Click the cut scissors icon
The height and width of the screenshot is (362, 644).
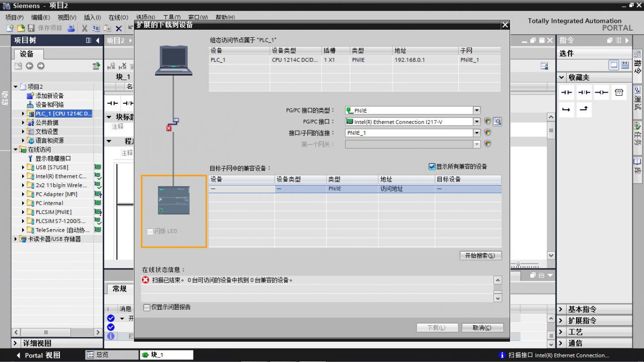pos(85,28)
